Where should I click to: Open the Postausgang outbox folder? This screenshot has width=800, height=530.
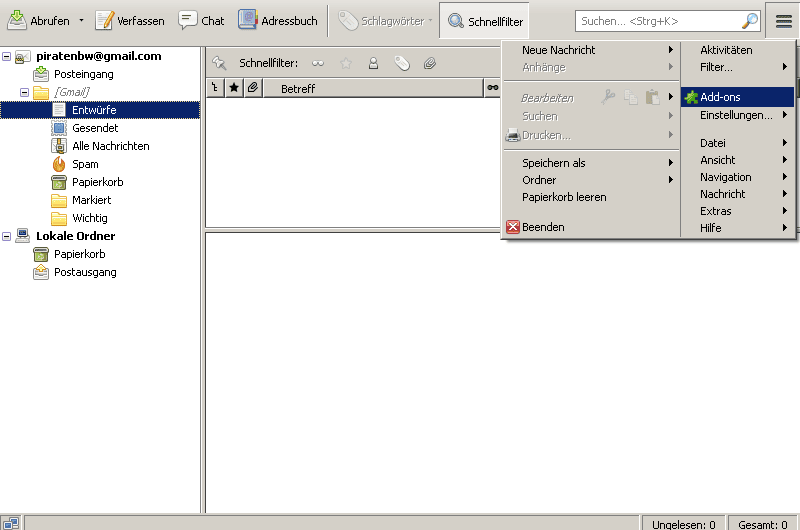pos(85,272)
